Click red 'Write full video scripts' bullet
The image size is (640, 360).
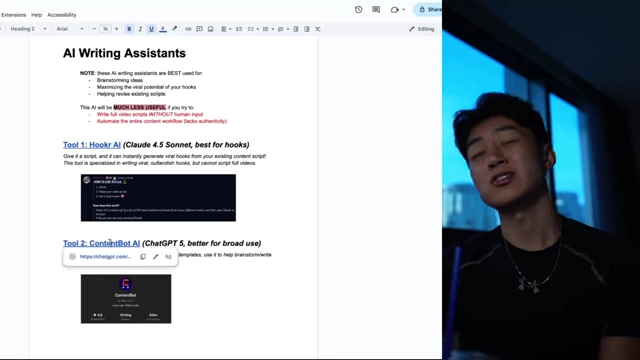pos(150,114)
